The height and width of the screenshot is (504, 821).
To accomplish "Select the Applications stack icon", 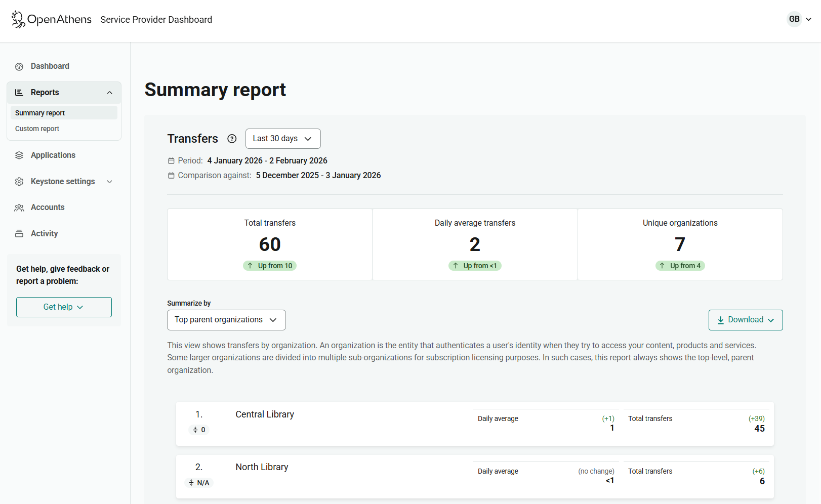I will [x=19, y=155].
